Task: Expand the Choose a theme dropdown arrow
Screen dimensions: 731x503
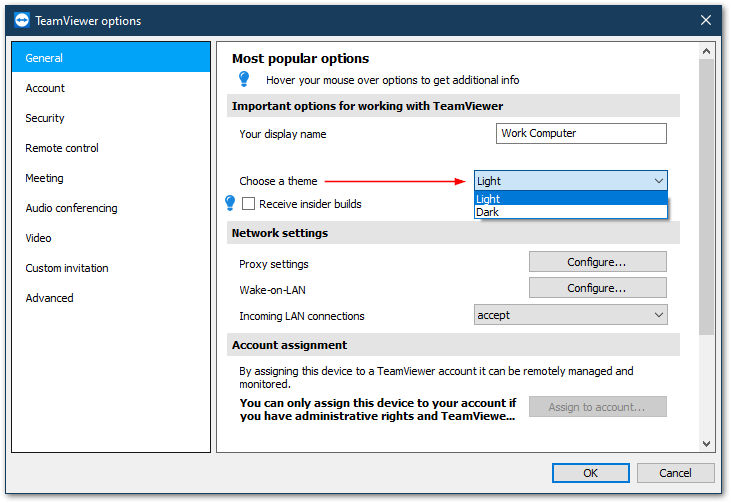Action: point(658,181)
